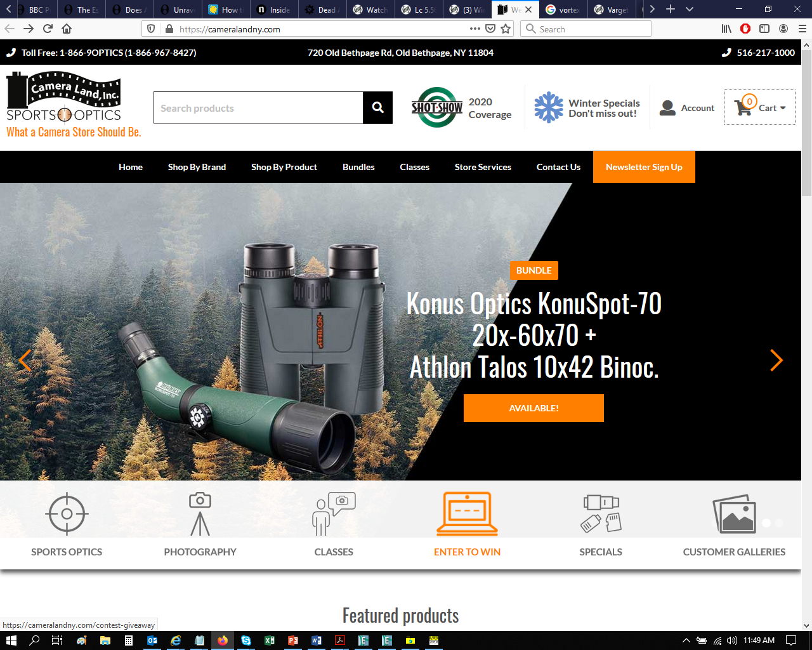812x650 pixels.
Task: Open Classes person icon
Action: (x=334, y=514)
